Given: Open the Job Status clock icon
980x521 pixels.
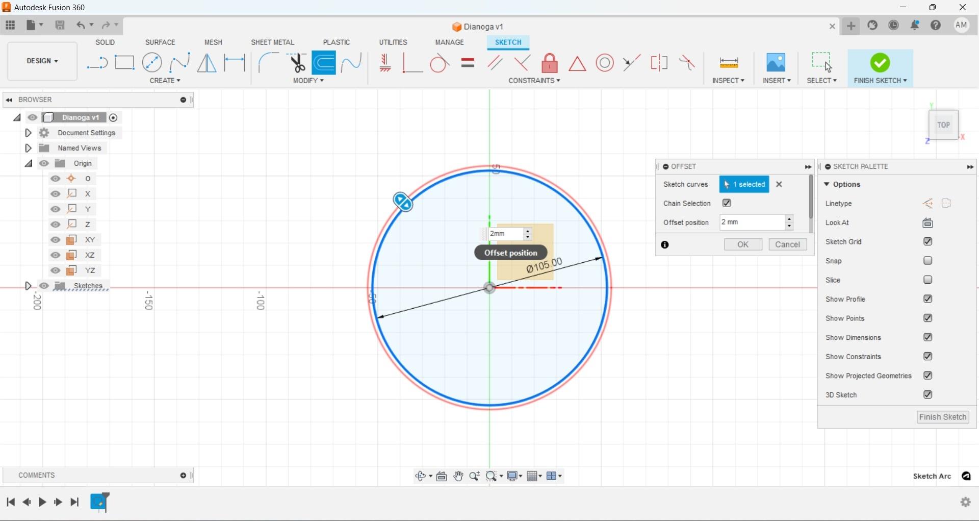Looking at the screenshot, I should pos(893,25).
